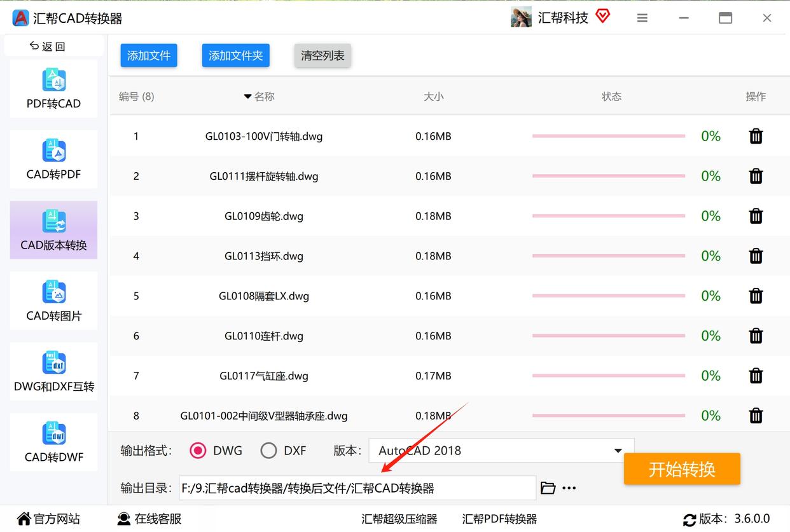
Task: Select the CAD转PDF sidebar icon
Action: coord(54,151)
